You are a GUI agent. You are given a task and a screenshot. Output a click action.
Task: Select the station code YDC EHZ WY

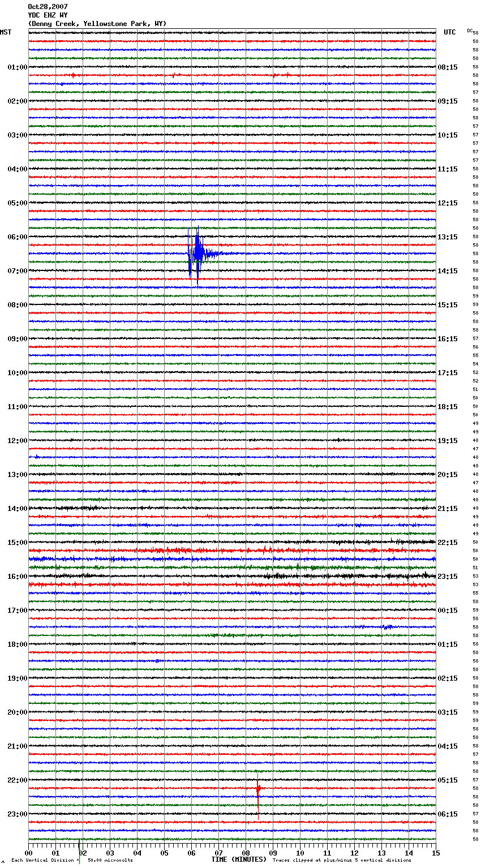48,15
